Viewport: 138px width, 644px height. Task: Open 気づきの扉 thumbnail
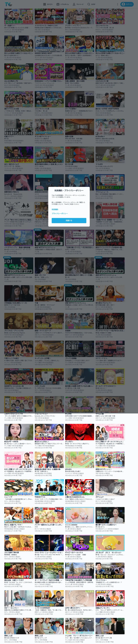click(x=79, y=154)
